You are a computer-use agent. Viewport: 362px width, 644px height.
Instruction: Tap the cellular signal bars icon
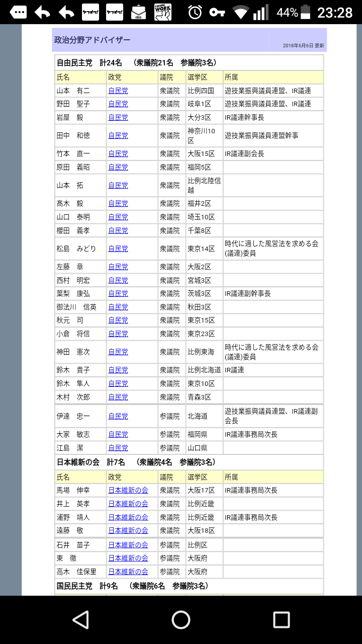pos(260,13)
